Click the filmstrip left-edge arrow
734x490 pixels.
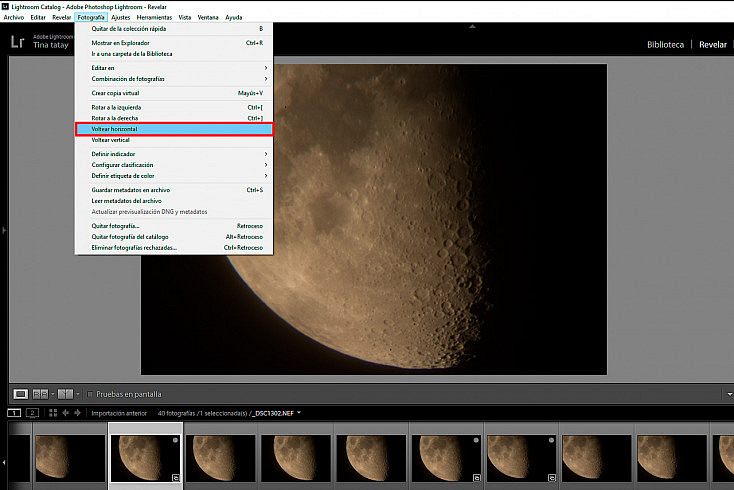tap(4, 462)
